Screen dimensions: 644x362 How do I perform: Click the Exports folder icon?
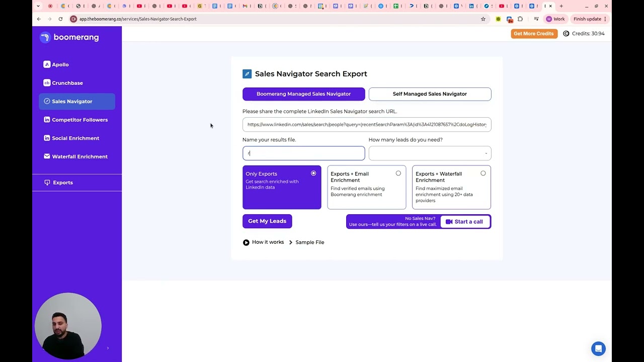pyautogui.click(x=47, y=183)
